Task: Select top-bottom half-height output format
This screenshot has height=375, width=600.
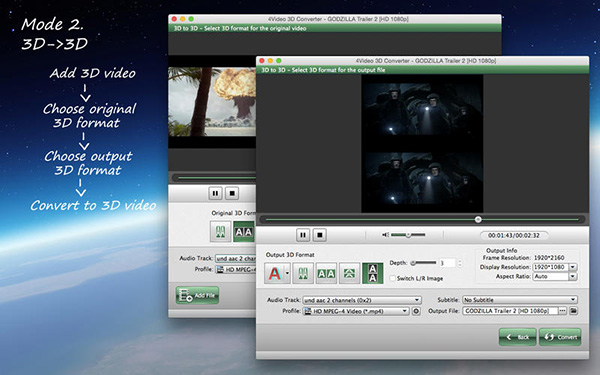Action: point(349,273)
